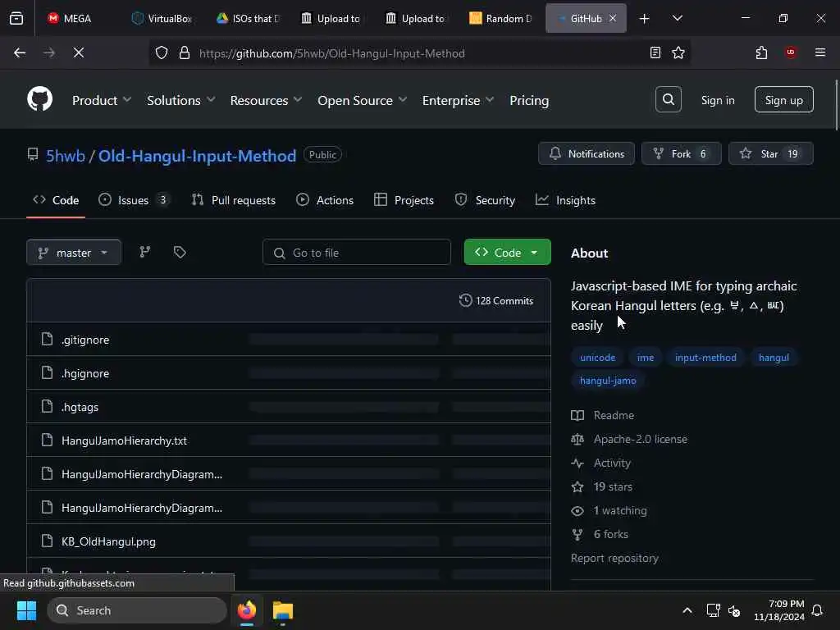Viewport: 840px width, 630px height.
Task: Click the Sign in link
Action: (717, 100)
